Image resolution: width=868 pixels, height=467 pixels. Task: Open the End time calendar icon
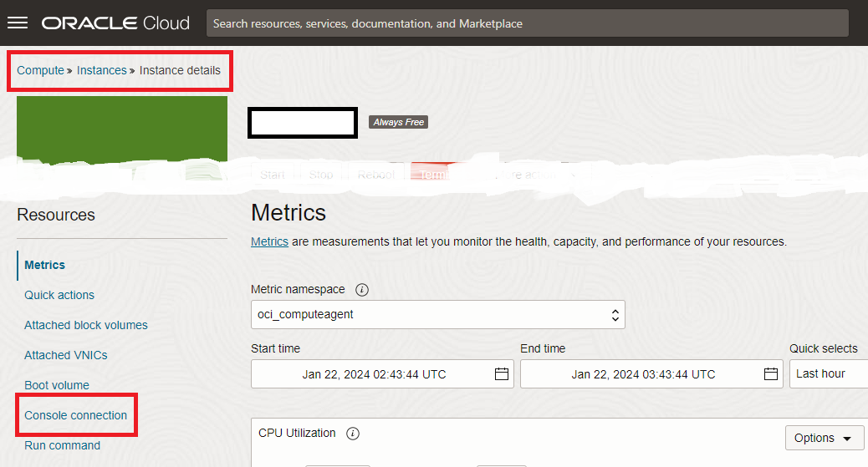tap(771, 374)
